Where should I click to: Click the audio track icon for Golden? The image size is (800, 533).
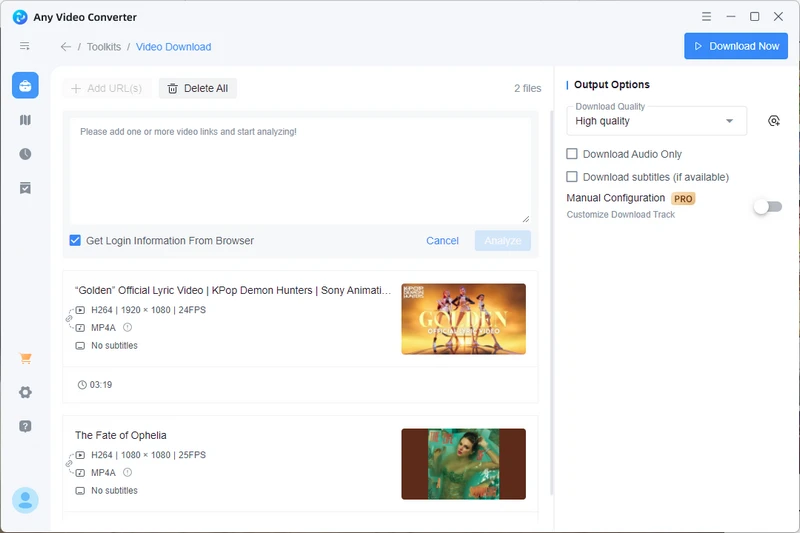(80, 328)
